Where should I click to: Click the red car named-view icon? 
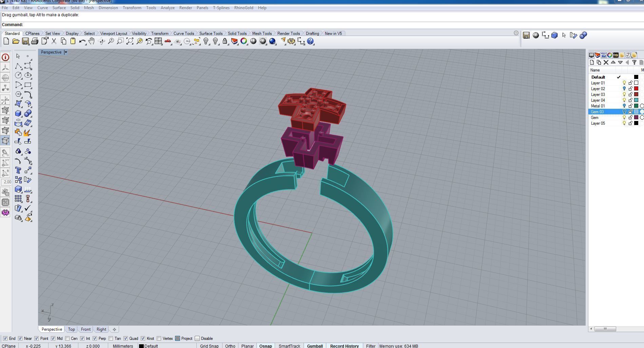pos(168,41)
